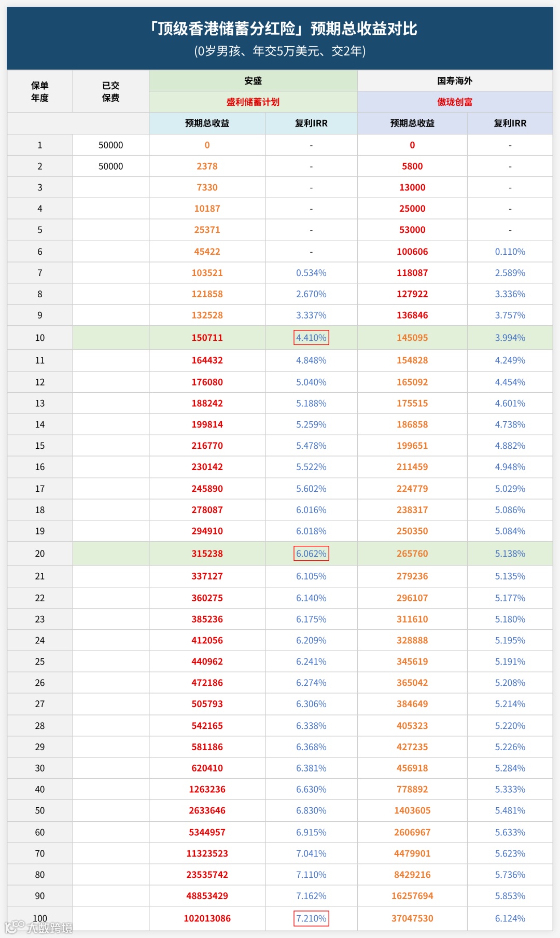Click the value 127922 in year 8
560x938 pixels.
[x=412, y=295]
